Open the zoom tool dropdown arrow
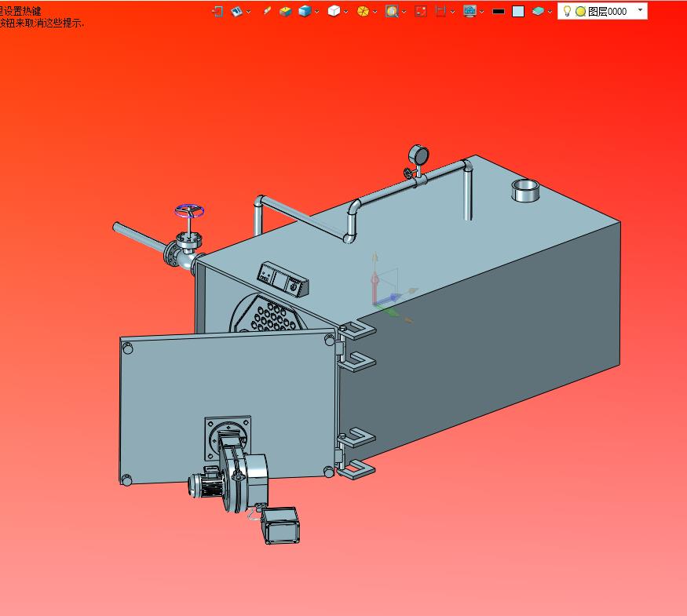This screenshot has width=687, height=616. point(404,12)
